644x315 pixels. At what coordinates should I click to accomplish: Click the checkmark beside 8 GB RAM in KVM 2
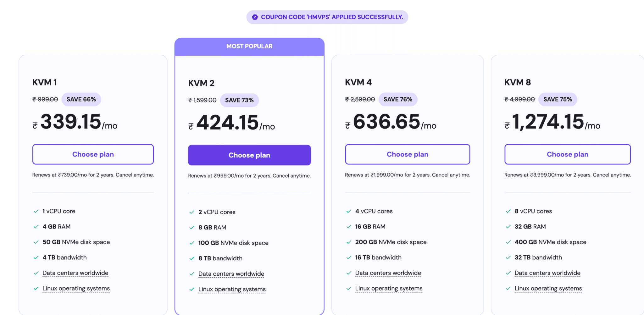[192, 227]
